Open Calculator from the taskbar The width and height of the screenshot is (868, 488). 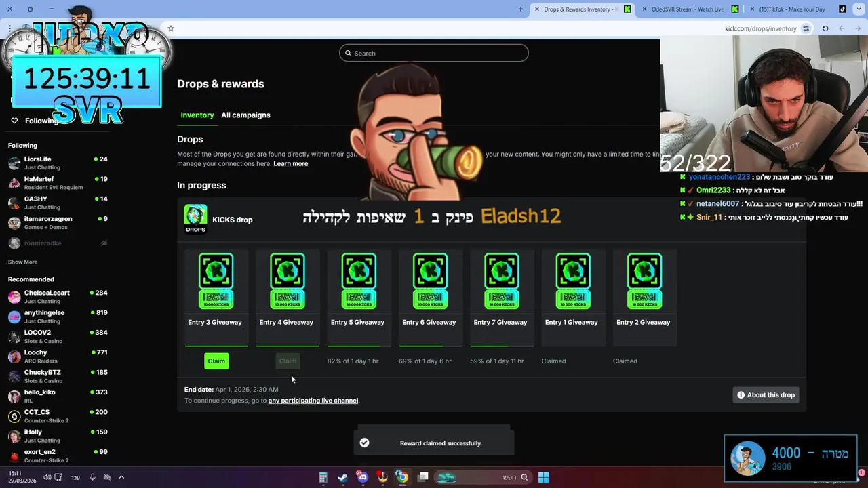click(x=323, y=477)
